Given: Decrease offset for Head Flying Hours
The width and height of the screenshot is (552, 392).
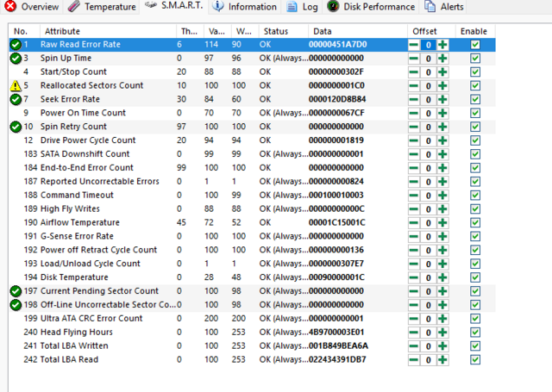Looking at the screenshot, I should click(x=414, y=333).
